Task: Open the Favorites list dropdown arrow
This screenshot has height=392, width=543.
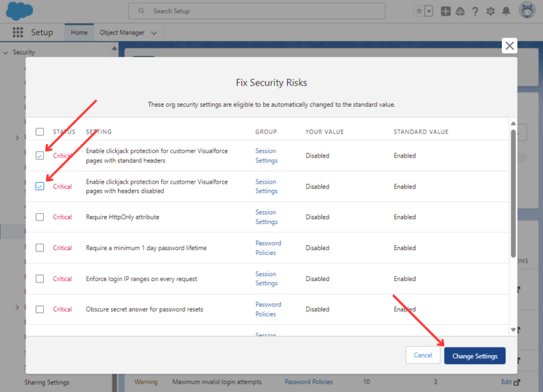Action: tap(428, 11)
